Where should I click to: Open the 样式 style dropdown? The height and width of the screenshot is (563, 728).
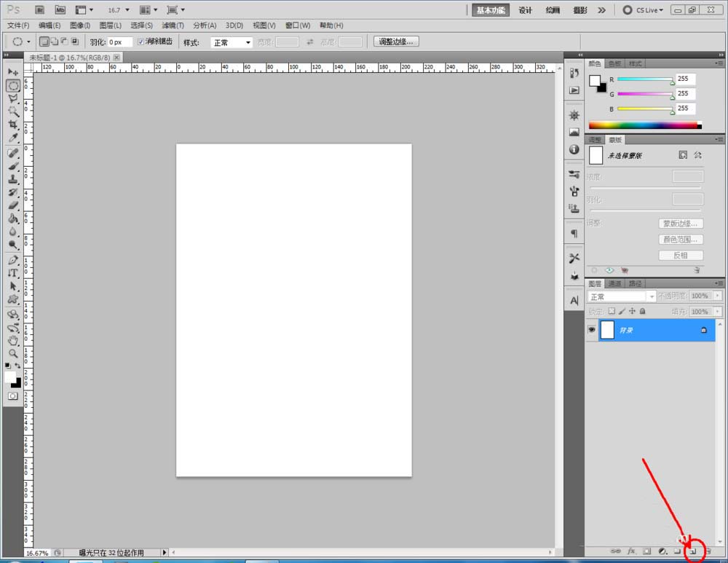pos(232,43)
